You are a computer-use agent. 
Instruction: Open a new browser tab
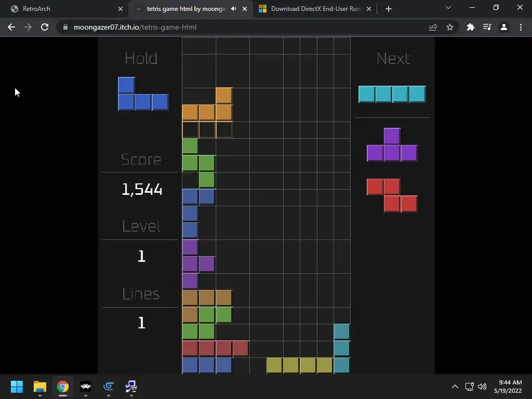389,9
